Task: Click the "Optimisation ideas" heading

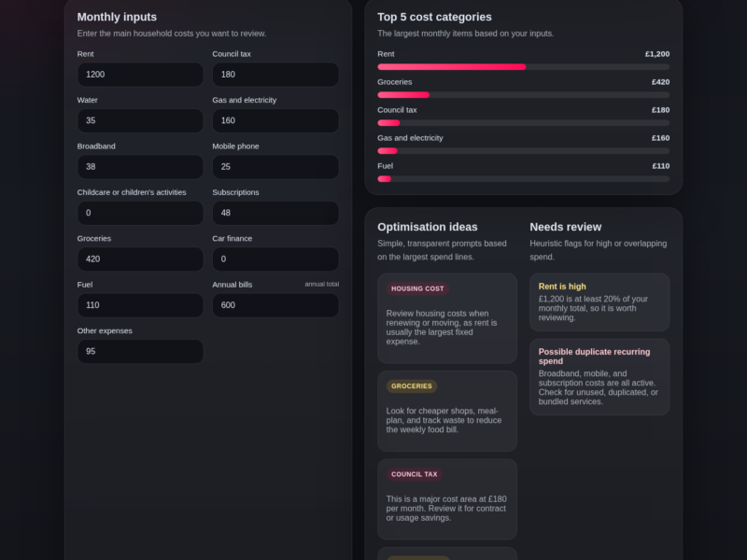Action: click(428, 227)
